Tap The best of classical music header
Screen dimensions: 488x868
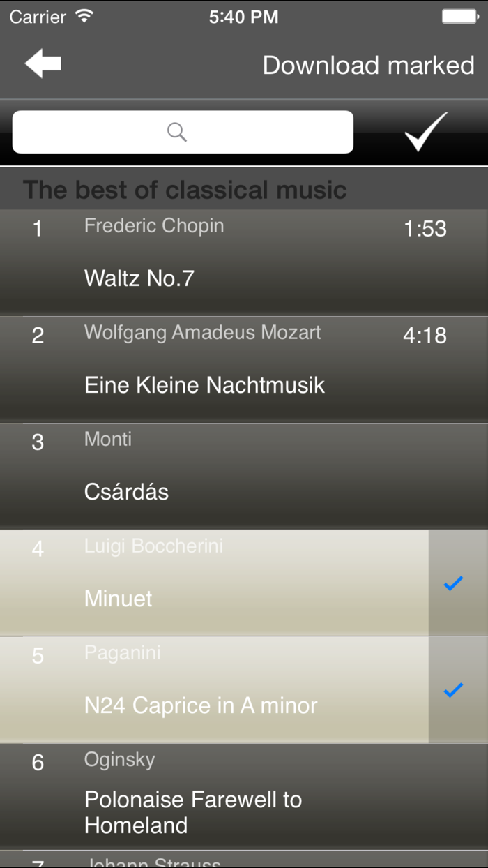pyautogui.click(x=185, y=190)
